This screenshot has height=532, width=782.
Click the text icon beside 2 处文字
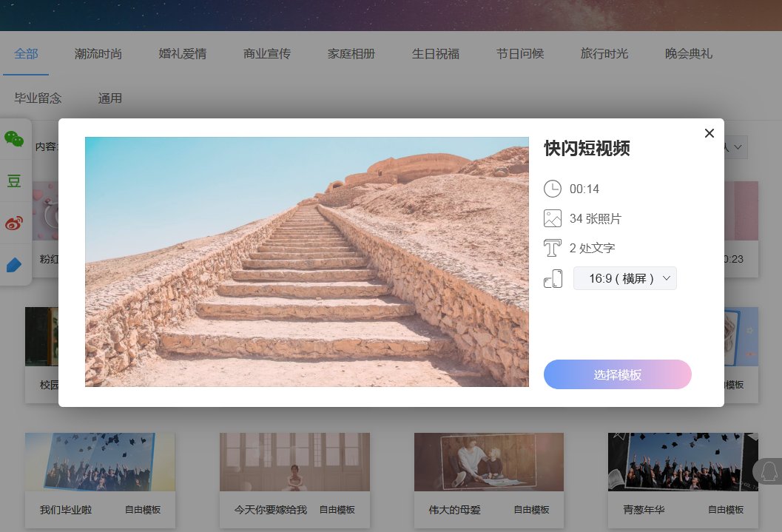[x=553, y=248]
